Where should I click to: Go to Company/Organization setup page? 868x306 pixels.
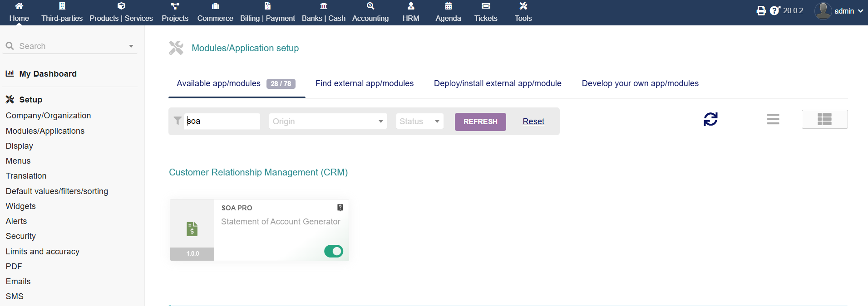(x=48, y=116)
